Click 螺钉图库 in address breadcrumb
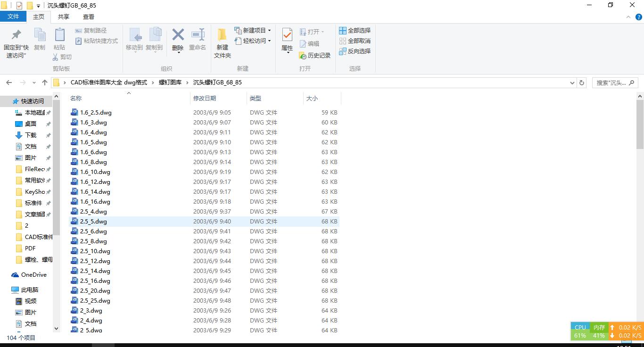 (x=170, y=83)
